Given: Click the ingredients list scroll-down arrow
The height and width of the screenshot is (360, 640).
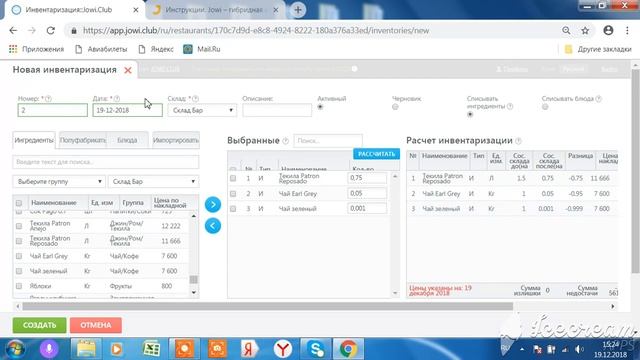Looking at the screenshot, I should click(x=194, y=292).
